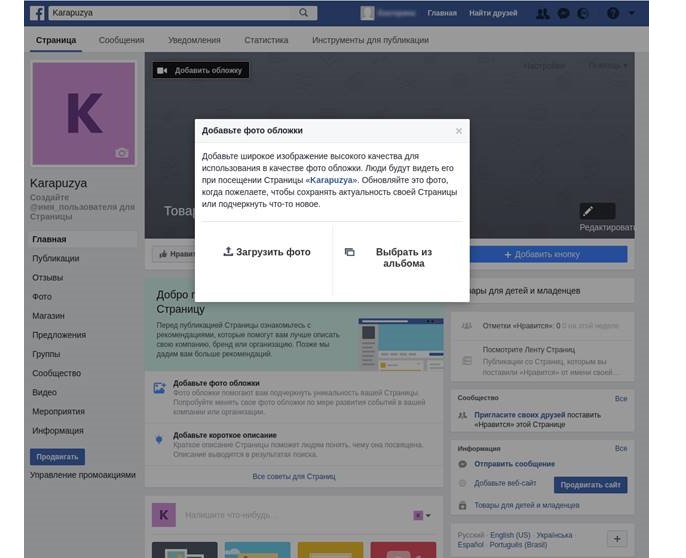Switch to the Сообщения tab

[x=121, y=40]
